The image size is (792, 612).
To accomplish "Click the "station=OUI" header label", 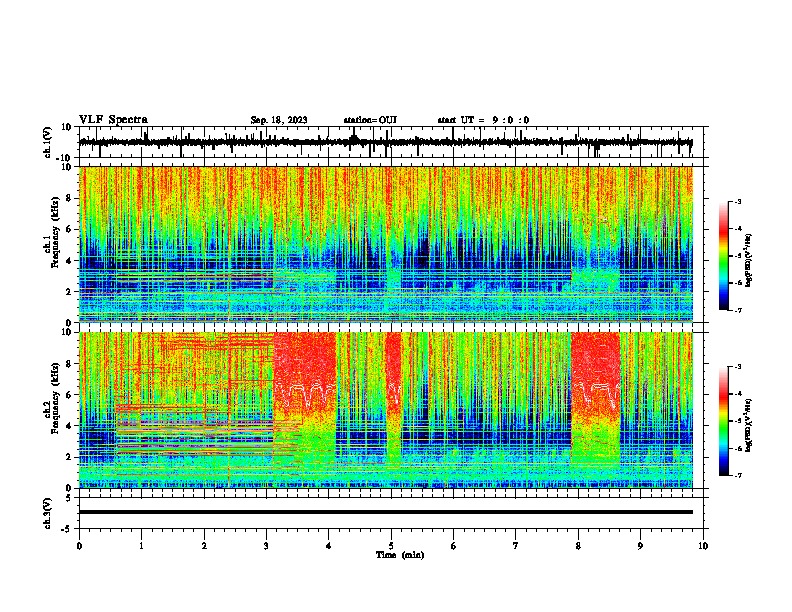I will (370, 120).
